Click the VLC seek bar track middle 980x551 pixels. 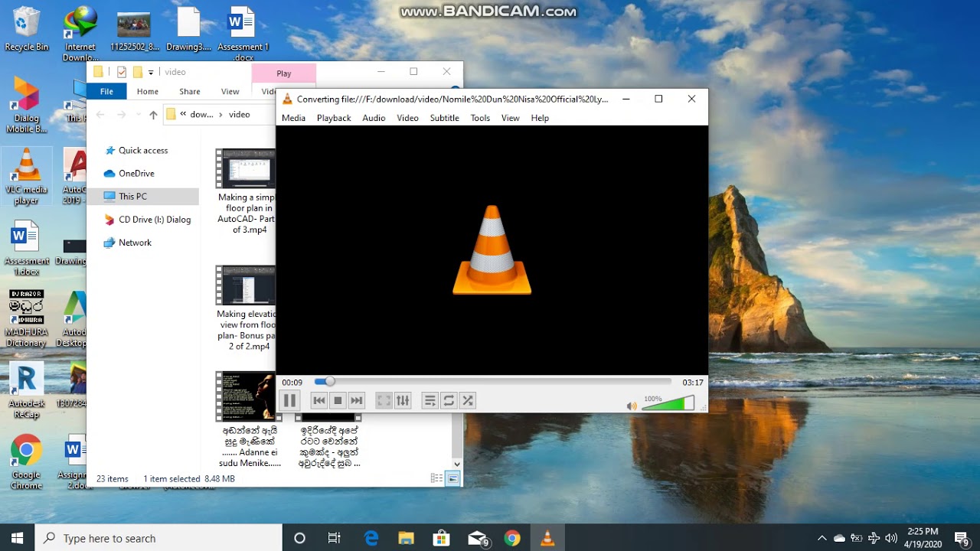(493, 381)
